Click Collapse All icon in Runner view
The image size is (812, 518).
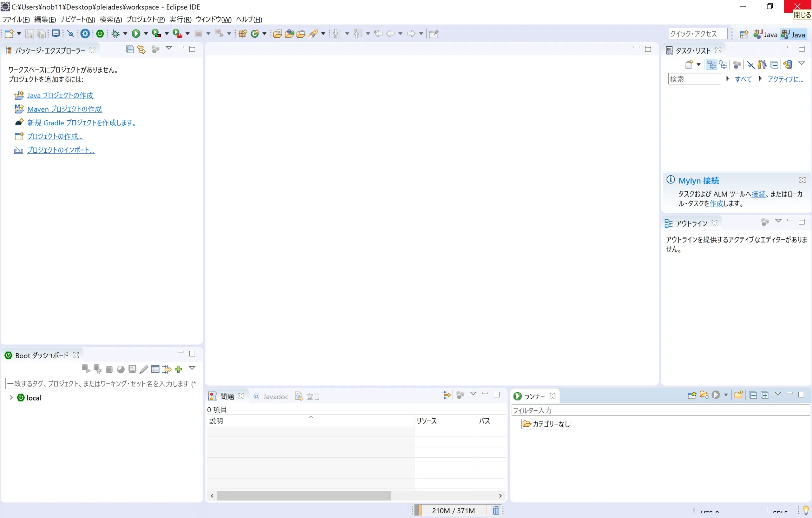coord(753,395)
